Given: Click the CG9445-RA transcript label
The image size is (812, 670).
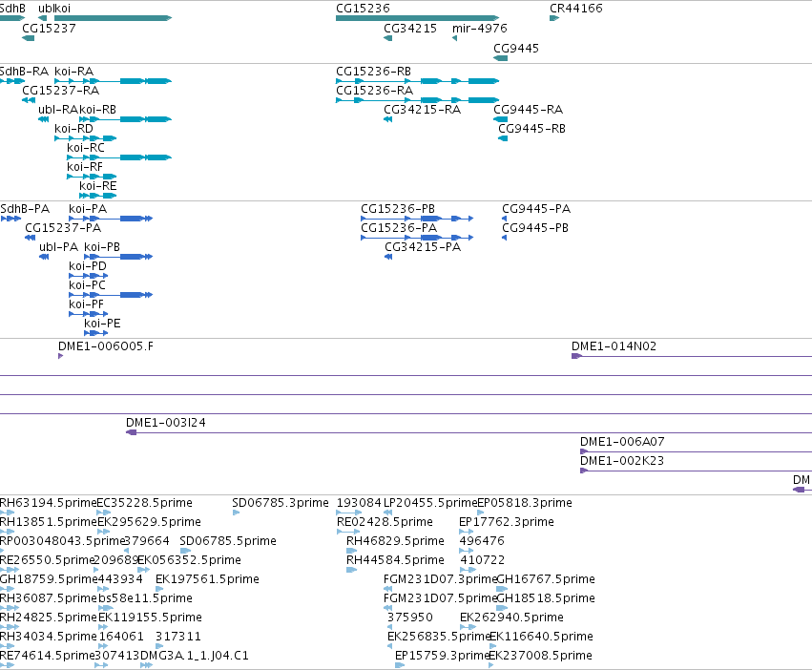Looking at the screenshot, I should click(529, 110).
